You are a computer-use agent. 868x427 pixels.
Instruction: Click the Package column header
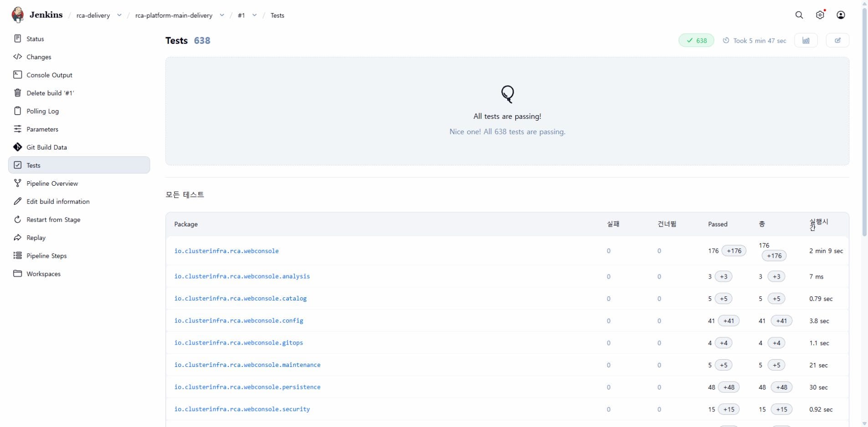point(186,224)
